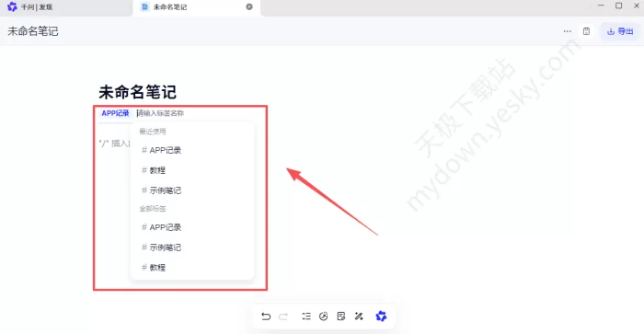
Task: Open the outline list icon in toolbar
Action: (306, 317)
